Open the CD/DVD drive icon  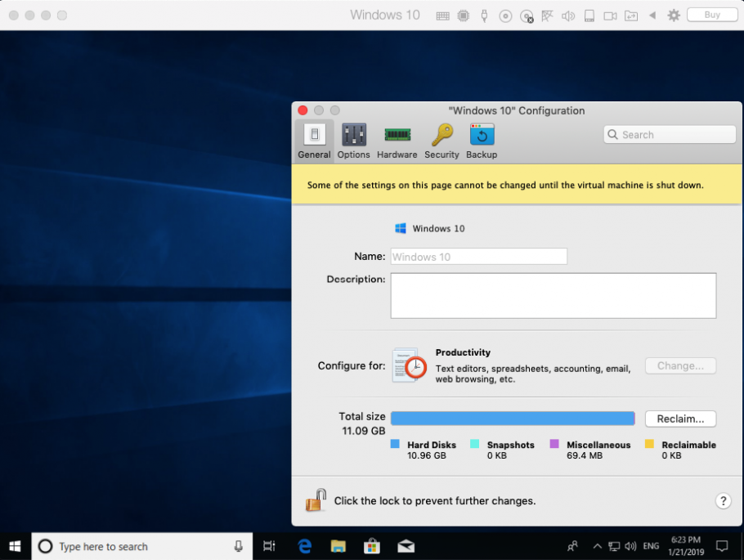click(x=505, y=15)
